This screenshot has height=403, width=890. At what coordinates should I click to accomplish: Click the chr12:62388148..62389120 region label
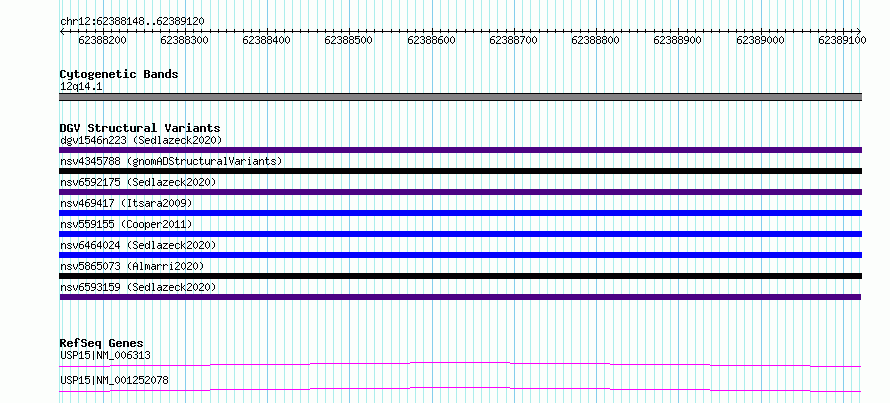tap(132, 22)
